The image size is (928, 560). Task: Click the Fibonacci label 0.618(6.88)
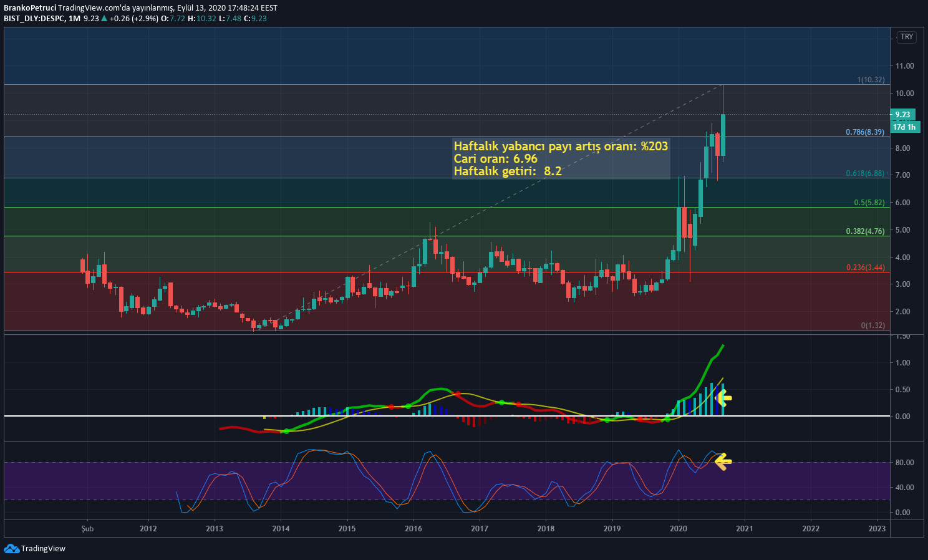coord(865,173)
